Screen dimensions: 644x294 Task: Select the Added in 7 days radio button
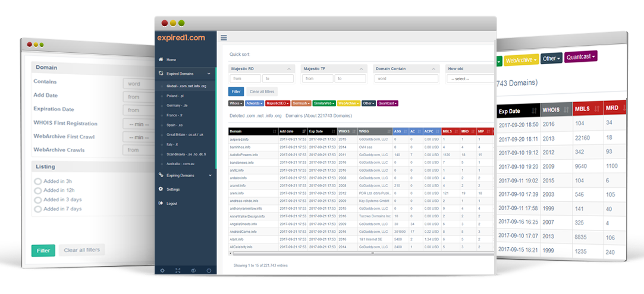point(38,209)
